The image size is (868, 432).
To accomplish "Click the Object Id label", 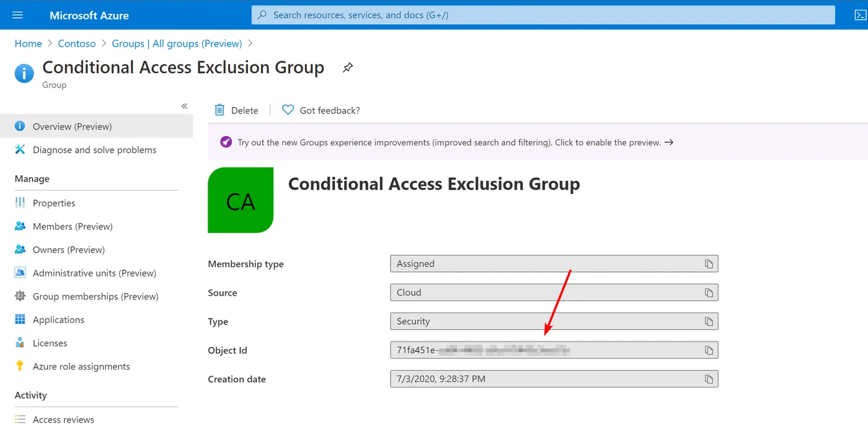I will (228, 350).
